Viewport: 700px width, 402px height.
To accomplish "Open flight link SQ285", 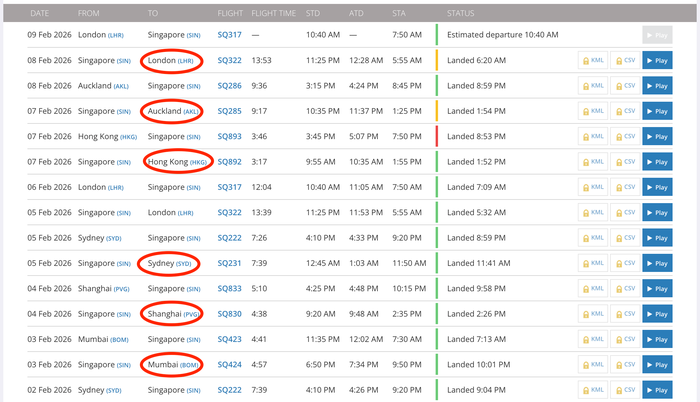I will [x=229, y=111].
